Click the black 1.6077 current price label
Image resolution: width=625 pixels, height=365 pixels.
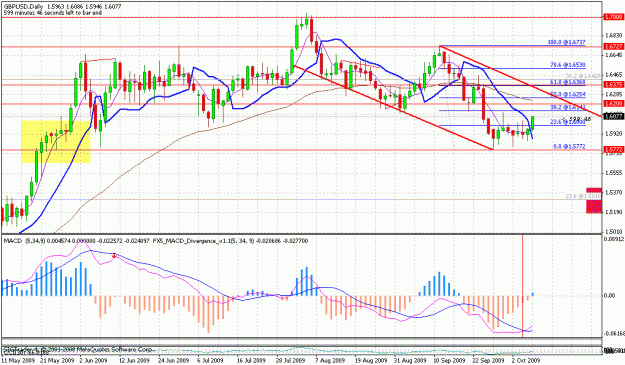click(613, 116)
